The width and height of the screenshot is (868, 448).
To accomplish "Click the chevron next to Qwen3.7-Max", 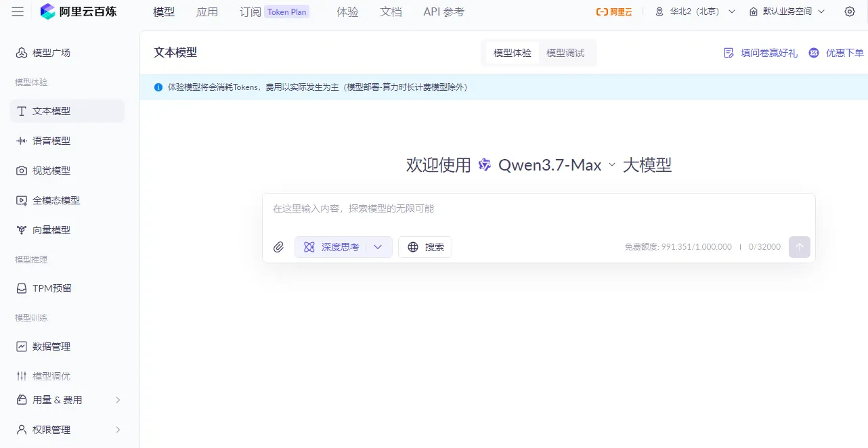I will click(612, 165).
